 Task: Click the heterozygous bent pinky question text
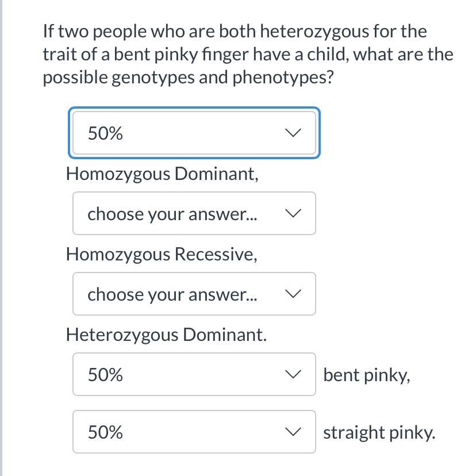coord(247,54)
